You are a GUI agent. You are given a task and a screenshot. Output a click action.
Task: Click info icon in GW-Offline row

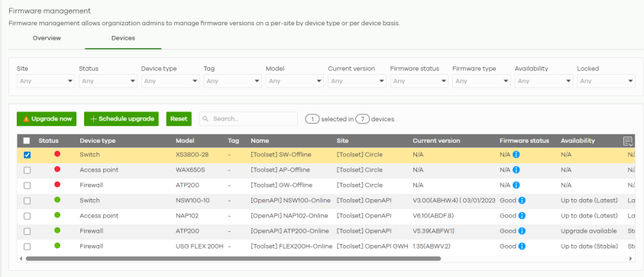click(x=516, y=185)
